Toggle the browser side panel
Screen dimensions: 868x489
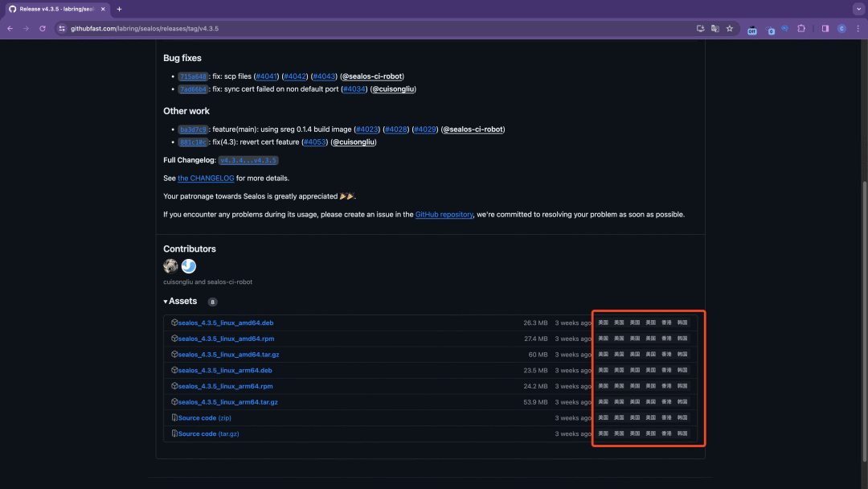(825, 28)
